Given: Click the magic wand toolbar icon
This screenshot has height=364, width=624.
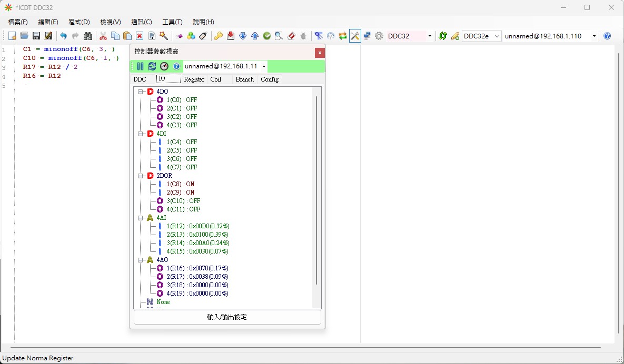Looking at the screenshot, I should pyautogui.click(x=164, y=36).
